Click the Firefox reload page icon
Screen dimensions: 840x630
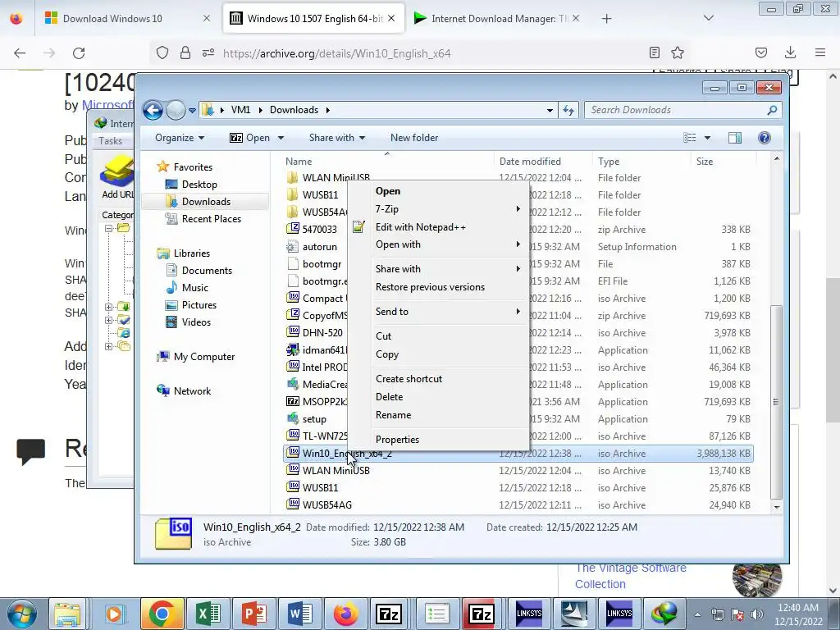pos(79,53)
